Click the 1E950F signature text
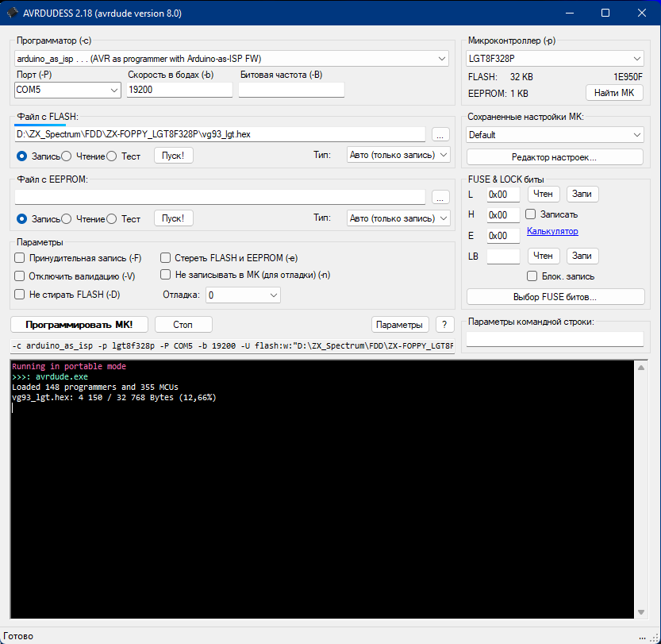The height and width of the screenshot is (644, 661). pyautogui.click(x=628, y=77)
